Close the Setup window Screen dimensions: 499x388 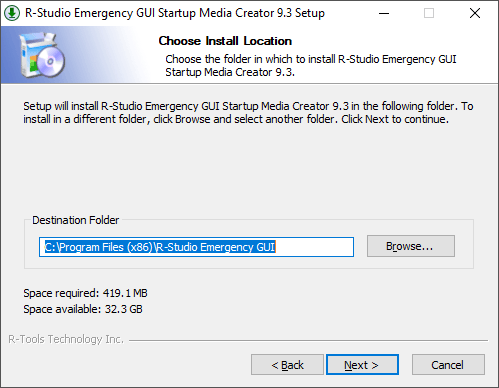(x=475, y=13)
